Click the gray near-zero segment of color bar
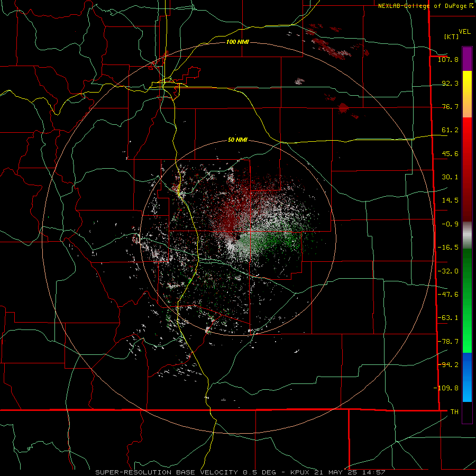Image resolution: width=476 pixels, height=476 pixels. point(467,235)
